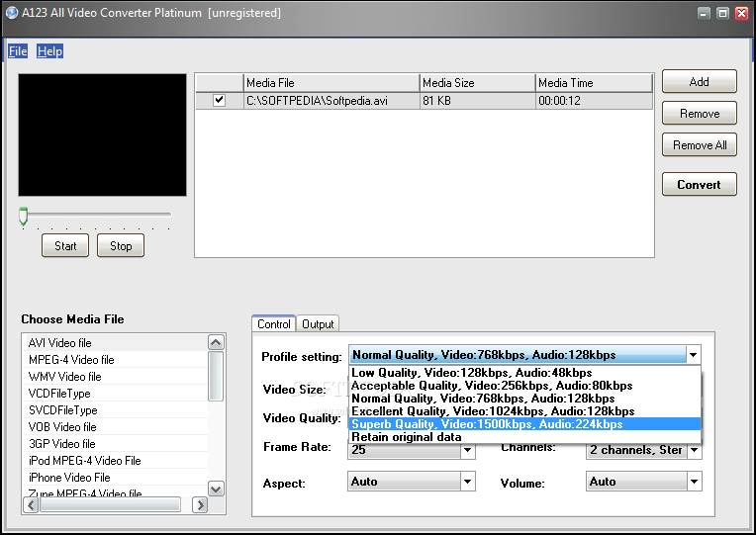The height and width of the screenshot is (535, 756).
Task: Collapse the Profile setting dropdown arrow
Action: click(x=694, y=355)
